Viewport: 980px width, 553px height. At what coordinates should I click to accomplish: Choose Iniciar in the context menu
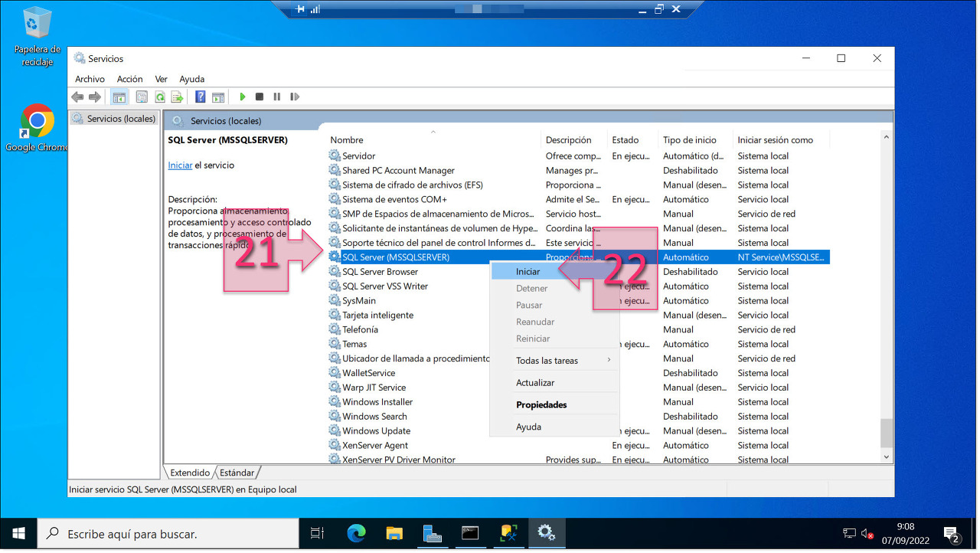pyautogui.click(x=554, y=272)
